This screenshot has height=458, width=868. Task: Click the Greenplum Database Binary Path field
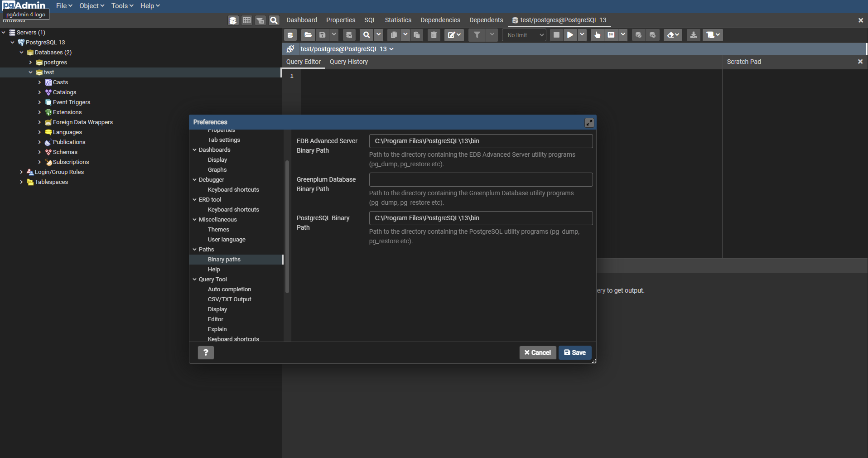point(481,179)
